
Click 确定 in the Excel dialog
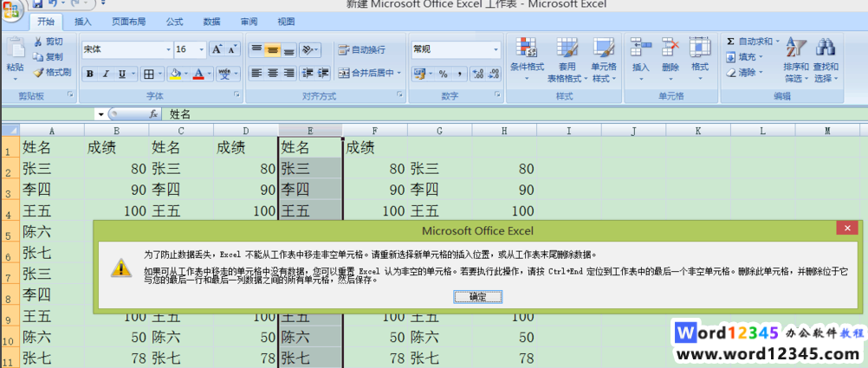coord(477,297)
